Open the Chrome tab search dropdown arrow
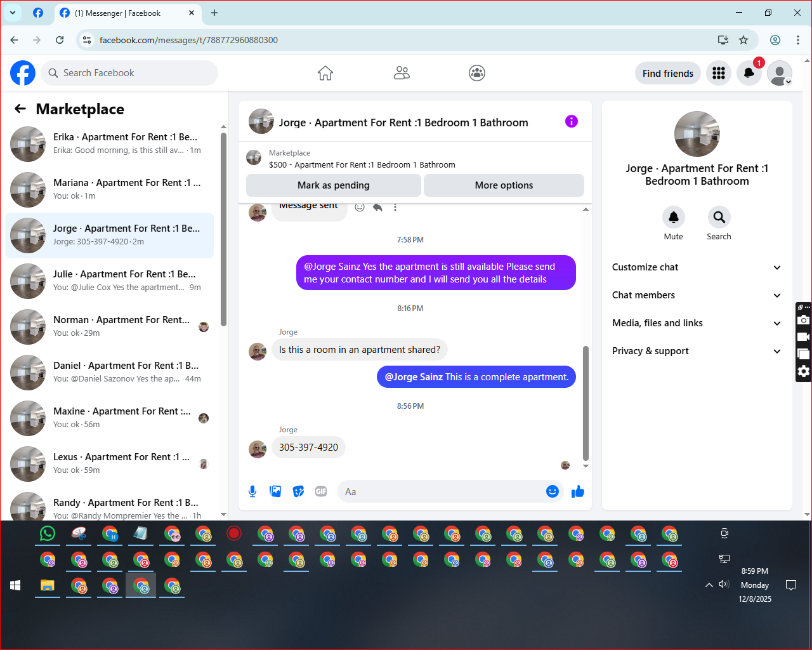Image resolution: width=812 pixels, height=650 pixels. [13, 13]
